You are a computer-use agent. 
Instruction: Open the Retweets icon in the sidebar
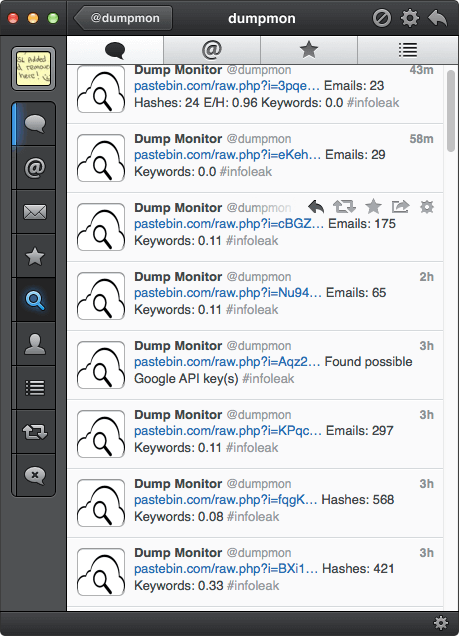(x=35, y=432)
